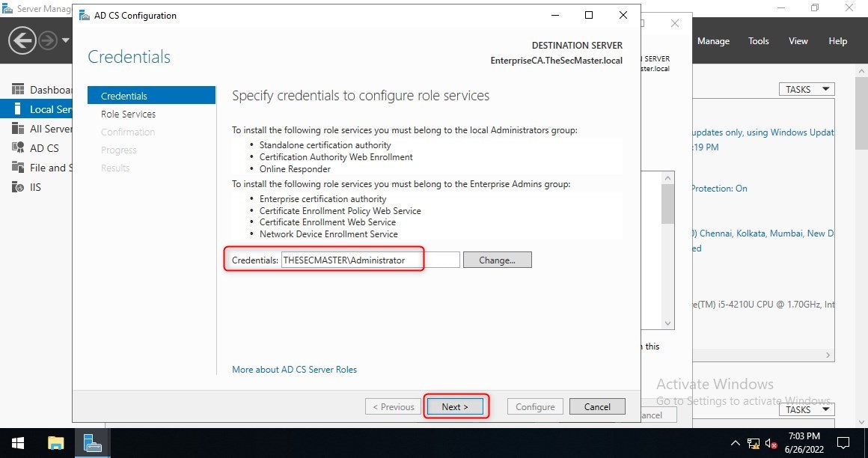Close the AD CS Configuration dialog

623,15
